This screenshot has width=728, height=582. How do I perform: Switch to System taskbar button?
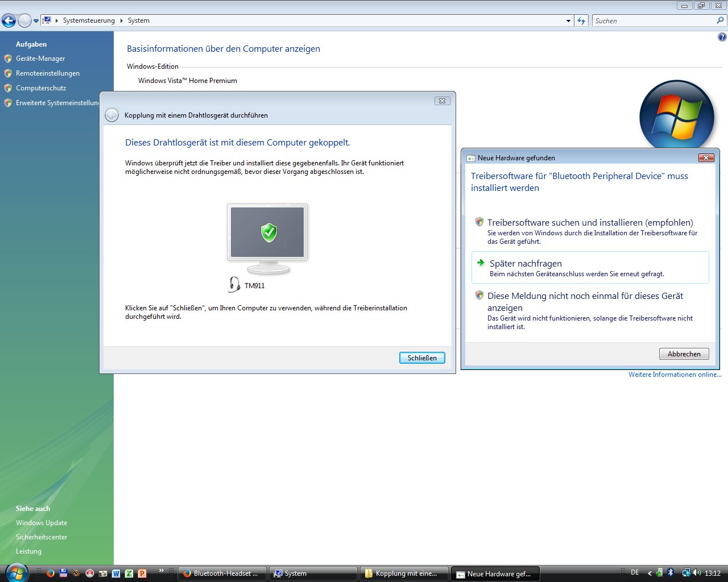coord(313,573)
